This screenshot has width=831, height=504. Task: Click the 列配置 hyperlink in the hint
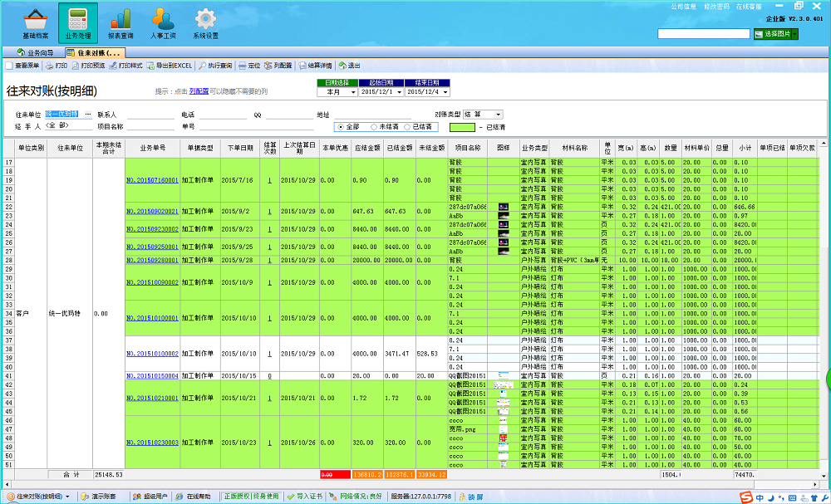pos(198,91)
